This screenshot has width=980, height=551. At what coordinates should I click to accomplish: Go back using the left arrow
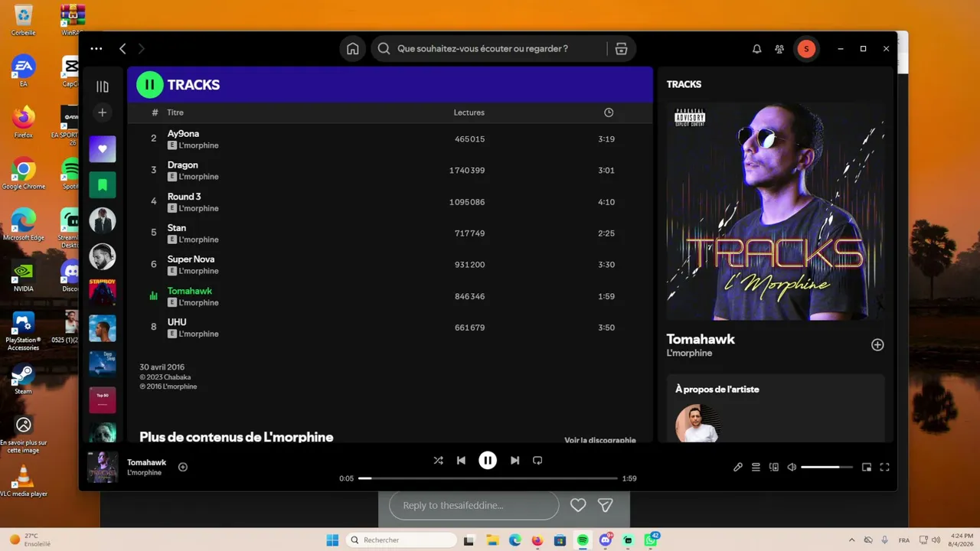click(122, 48)
